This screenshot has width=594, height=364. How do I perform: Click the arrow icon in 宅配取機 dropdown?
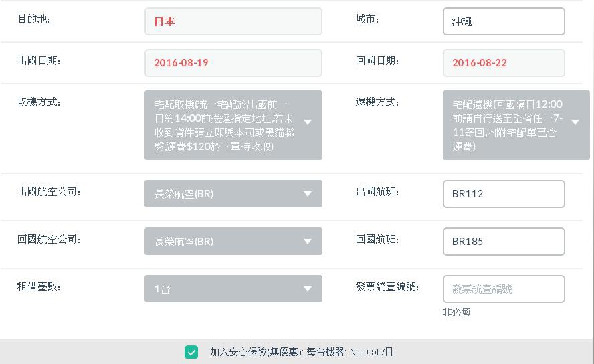click(x=308, y=122)
